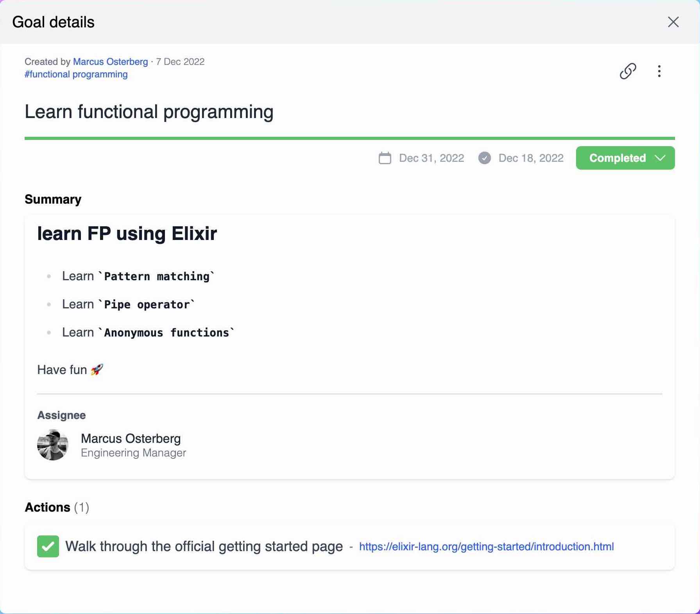
Task: Uncheck the getting started page action
Action: [48, 546]
